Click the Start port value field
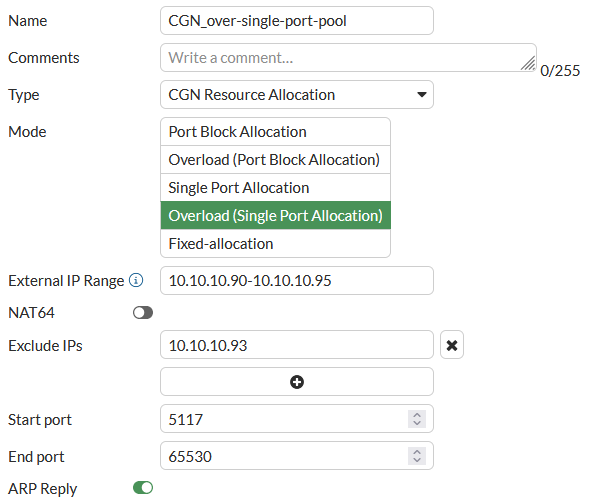Image resolution: width=602 pixels, height=503 pixels. tap(284, 420)
